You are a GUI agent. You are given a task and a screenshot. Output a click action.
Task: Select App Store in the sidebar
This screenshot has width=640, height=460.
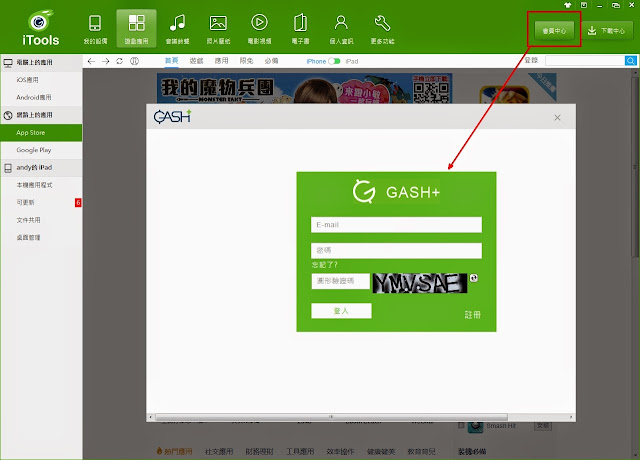(x=41, y=133)
